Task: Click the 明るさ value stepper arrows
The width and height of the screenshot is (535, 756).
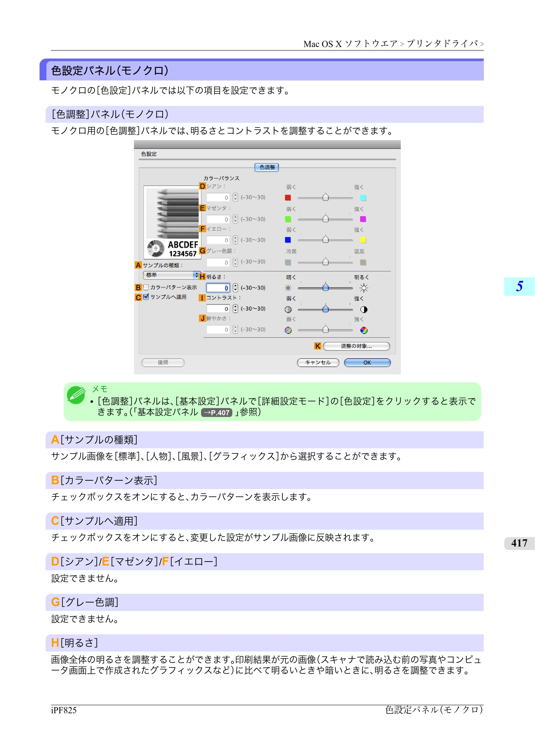Action: (x=235, y=288)
